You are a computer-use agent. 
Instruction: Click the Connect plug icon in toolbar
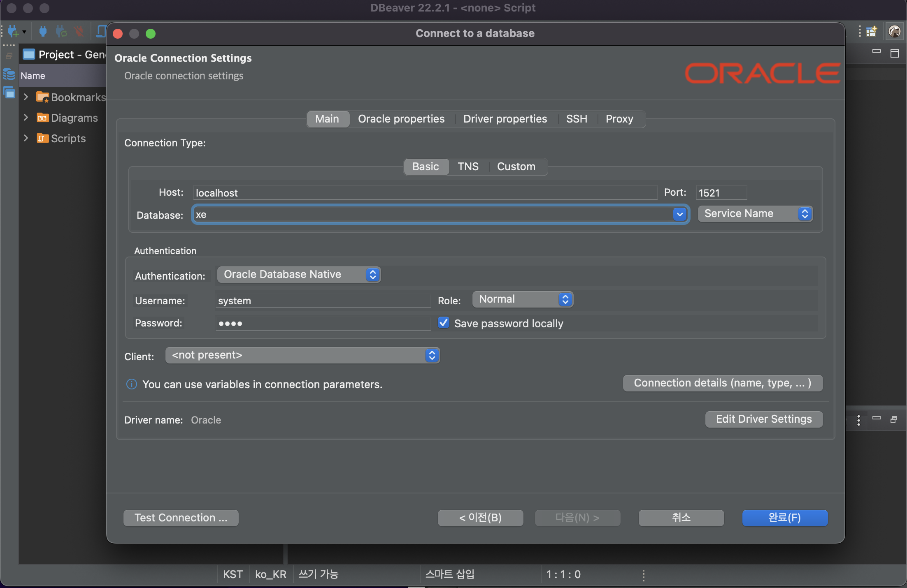[43, 31]
